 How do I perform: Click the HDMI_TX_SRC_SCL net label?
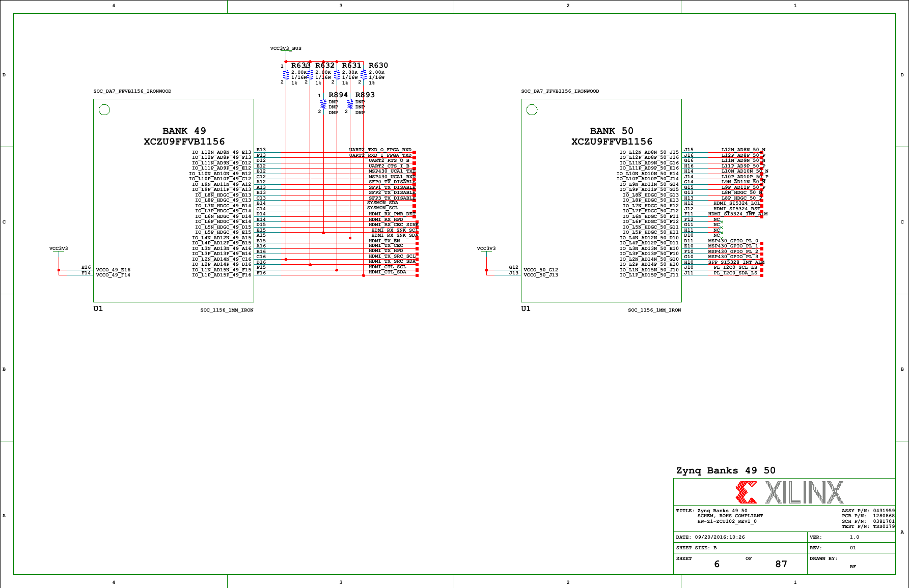pyautogui.click(x=392, y=256)
